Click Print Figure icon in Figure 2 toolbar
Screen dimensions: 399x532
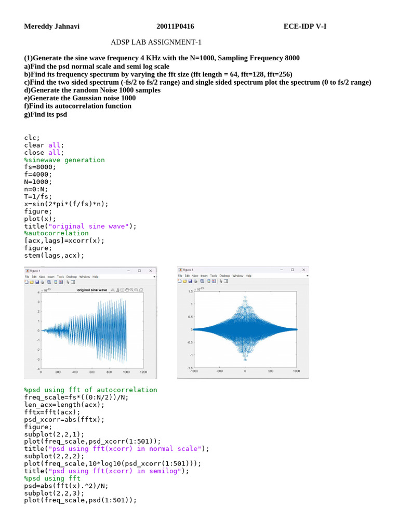pos(195,281)
